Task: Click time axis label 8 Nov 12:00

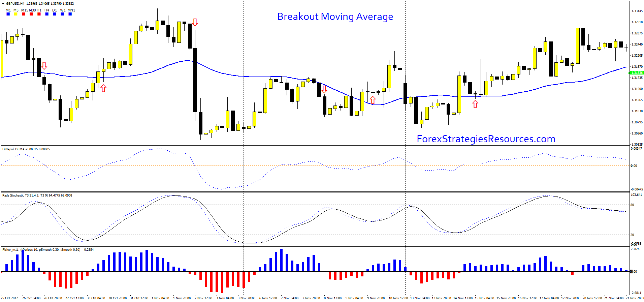Action: [x=333, y=298]
